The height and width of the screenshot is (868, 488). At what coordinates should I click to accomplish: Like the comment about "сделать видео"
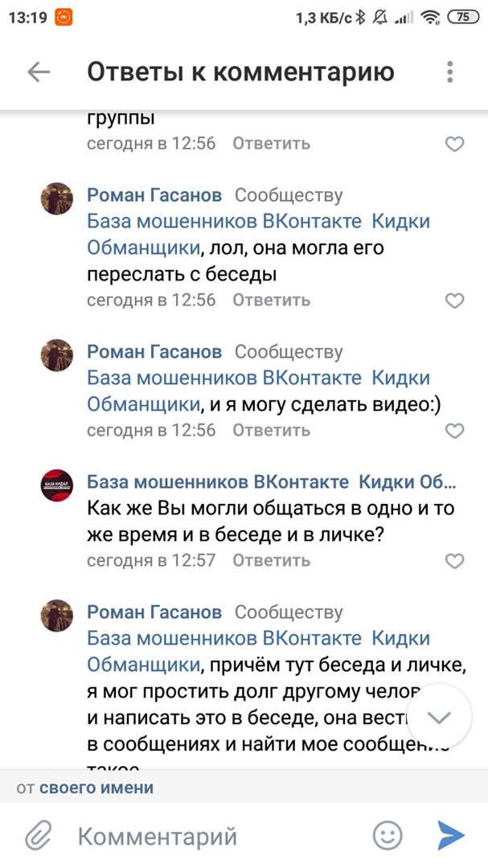click(x=454, y=431)
